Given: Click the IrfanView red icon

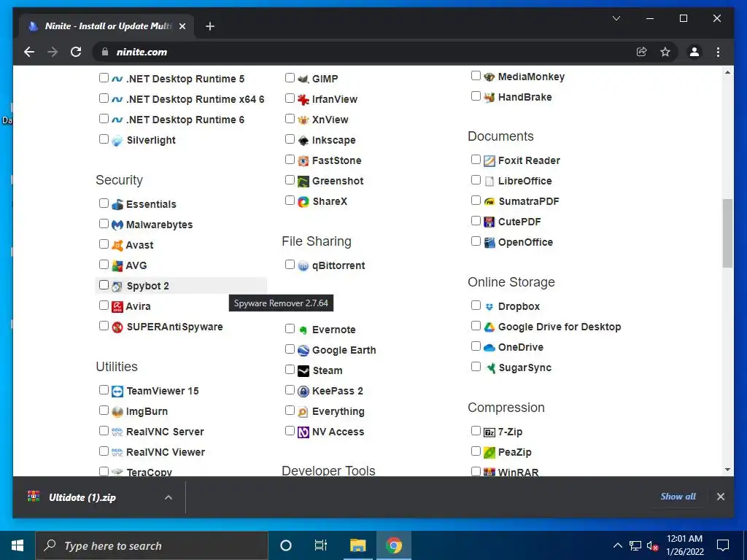Looking at the screenshot, I should (x=303, y=99).
